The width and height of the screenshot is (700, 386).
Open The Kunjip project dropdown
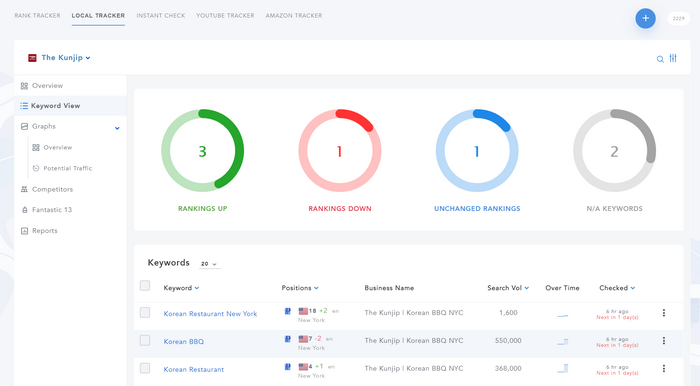click(x=66, y=58)
